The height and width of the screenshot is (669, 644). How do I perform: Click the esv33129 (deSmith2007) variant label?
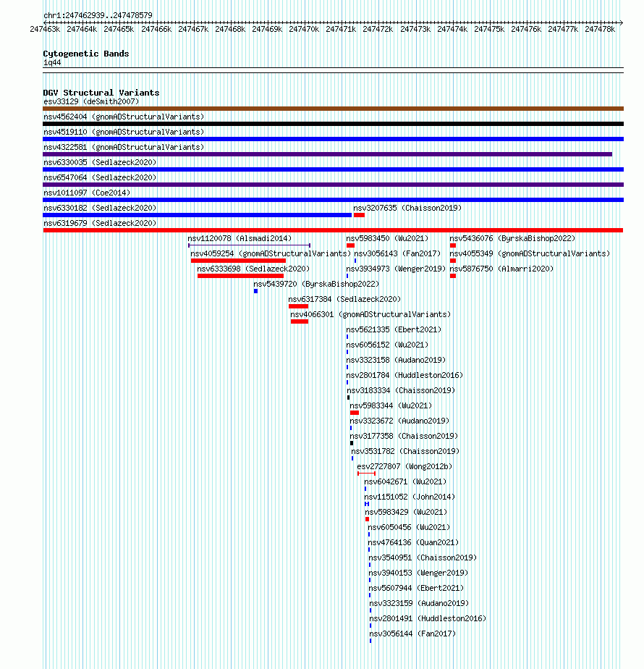pos(91,101)
